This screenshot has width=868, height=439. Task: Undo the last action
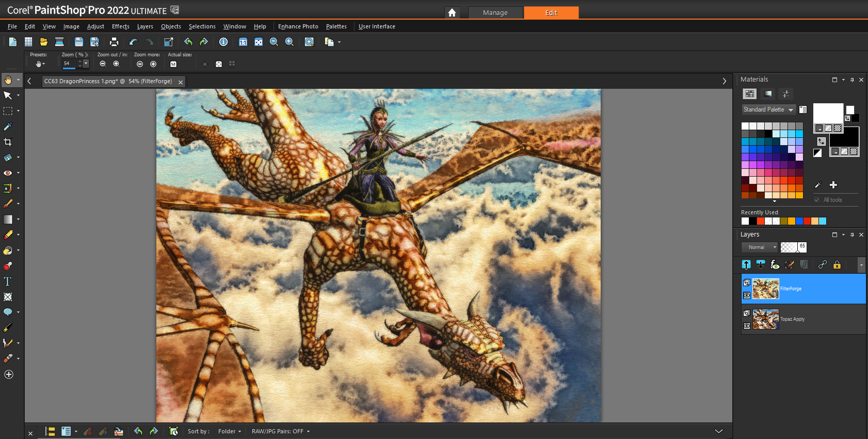[x=134, y=42]
